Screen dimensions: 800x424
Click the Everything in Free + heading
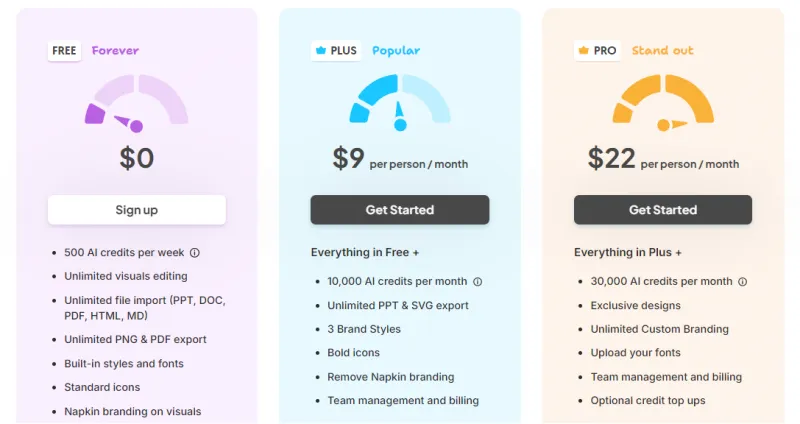click(x=365, y=253)
